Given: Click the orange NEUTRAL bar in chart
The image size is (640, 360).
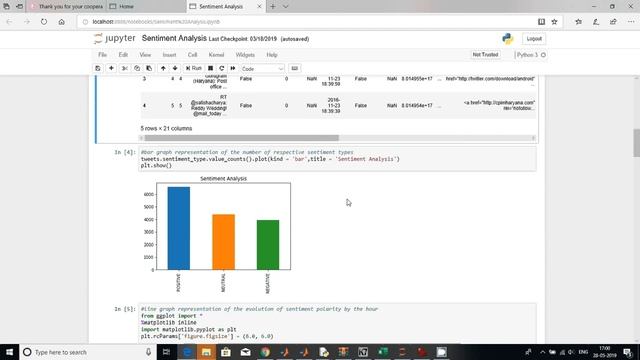Looking at the screenshot, I should pyautogui.click(x=223, y=242).
